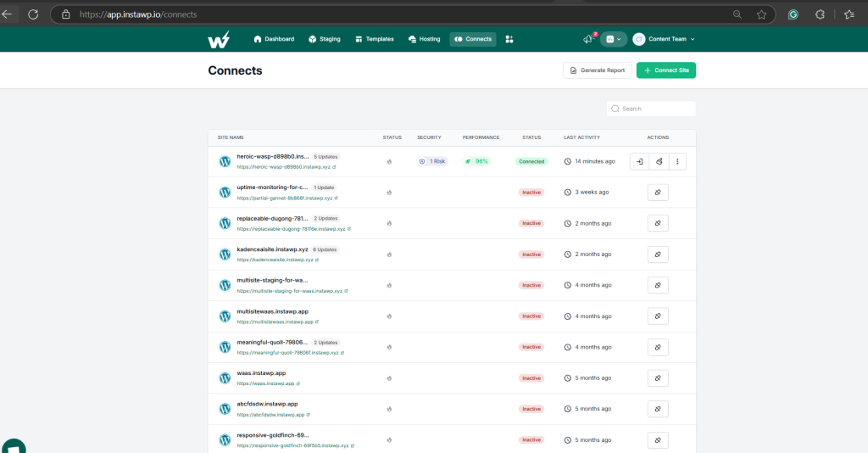Screen dimensions: 868x453
Task: Focus the Search input field
Action: point(651,109)
